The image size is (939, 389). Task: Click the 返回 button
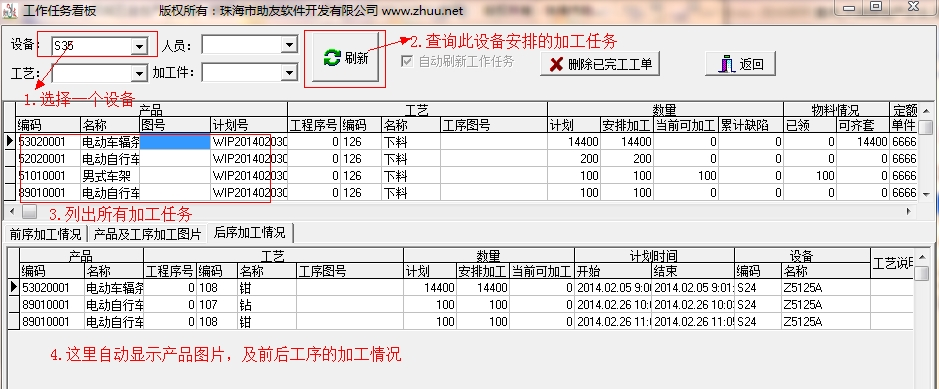(x=740, y=63)
